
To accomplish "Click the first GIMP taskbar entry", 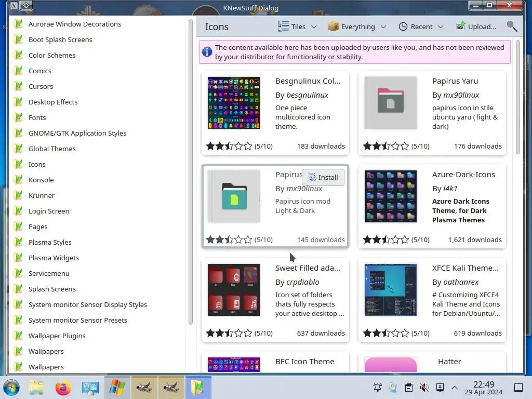I will point(144,388).
